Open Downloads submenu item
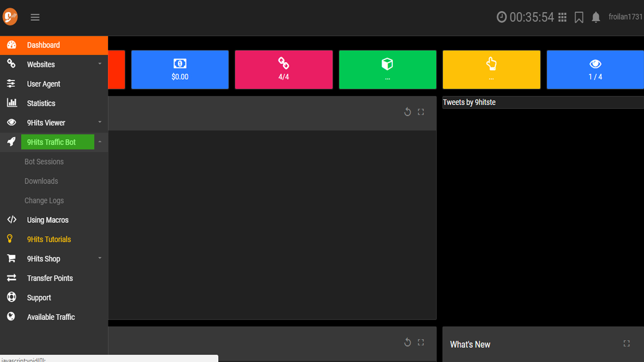This screenshot has height=362, width=644. click(x=41, y=181)
